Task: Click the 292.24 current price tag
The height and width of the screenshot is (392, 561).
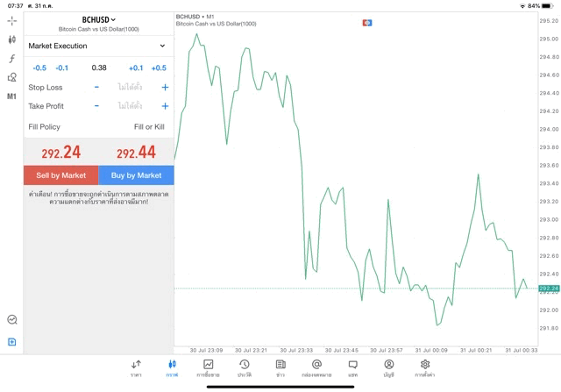Action: [549, 289]
